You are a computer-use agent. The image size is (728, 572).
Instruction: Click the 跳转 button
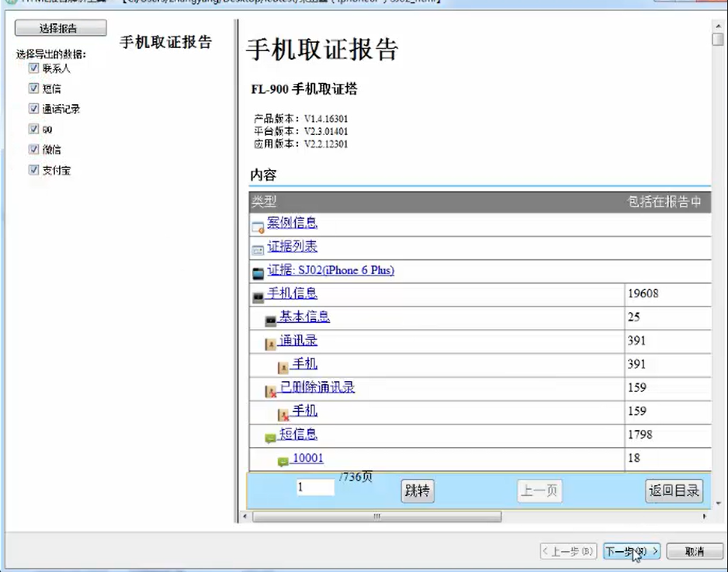point(418,491)
